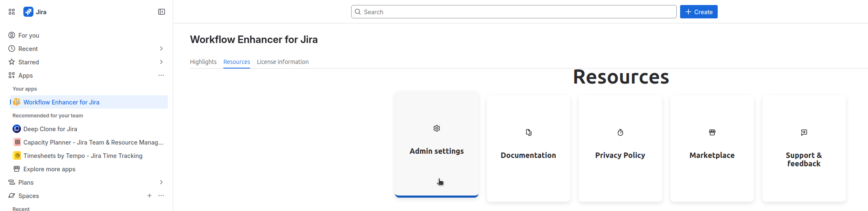Screen dimensions: 868x211
Task: Click the Starred star icon
Action: [12, 62]
